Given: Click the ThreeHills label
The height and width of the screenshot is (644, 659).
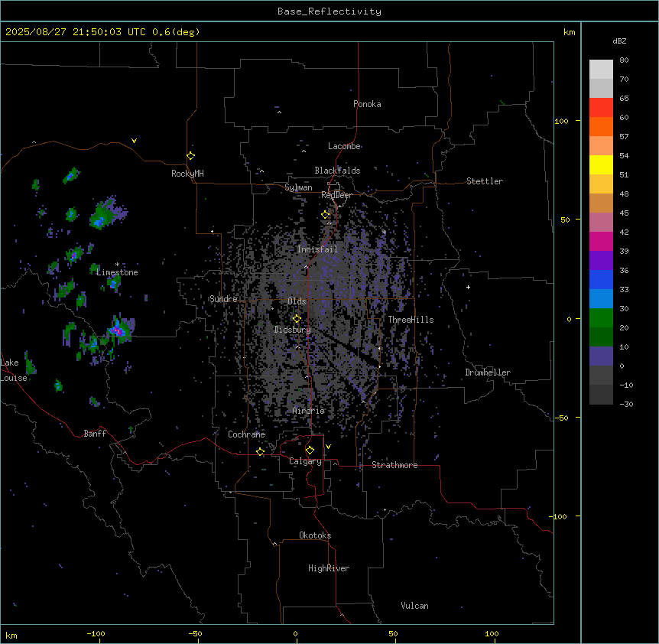Looking at the screenshot, I should (x=411, y=320).
